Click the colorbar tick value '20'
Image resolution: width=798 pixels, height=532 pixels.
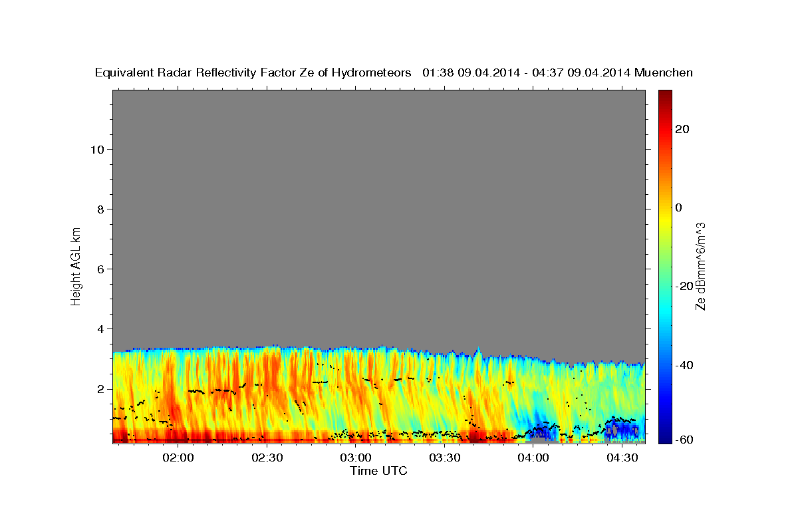682,129
